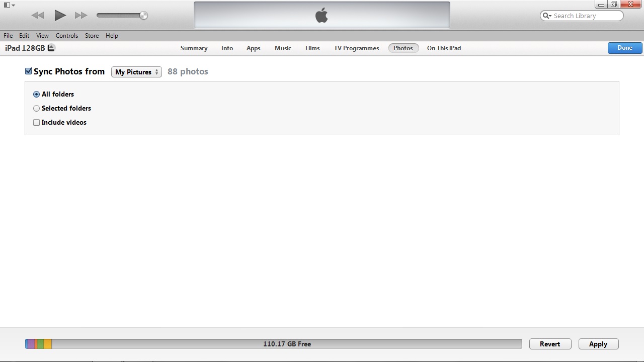The height and width of the screenshot is (362, 644).
Task: Close the iTunes window
Action: [631, 5]
